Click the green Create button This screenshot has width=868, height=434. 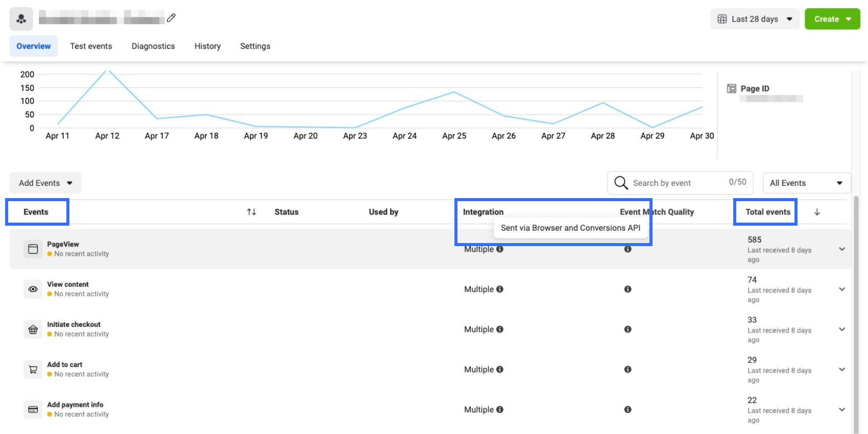pyautogui.click(x=832, y=19)
